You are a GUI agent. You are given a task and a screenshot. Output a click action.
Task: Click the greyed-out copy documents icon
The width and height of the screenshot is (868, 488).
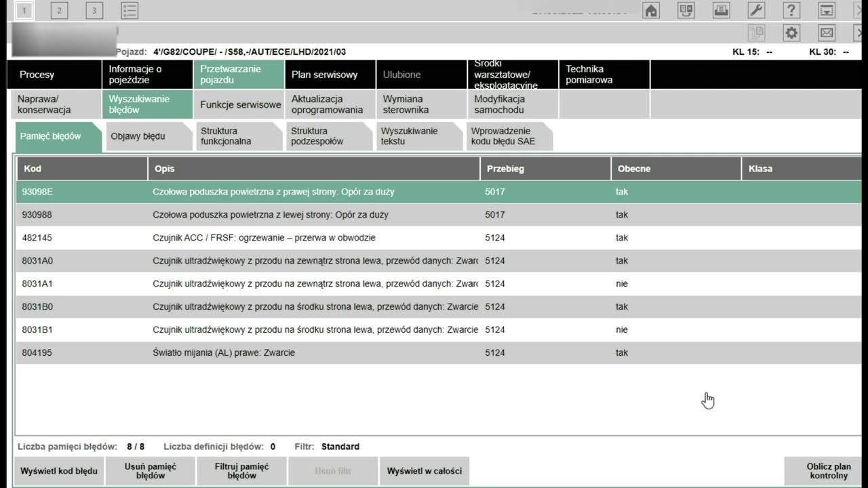pos(756,33)
